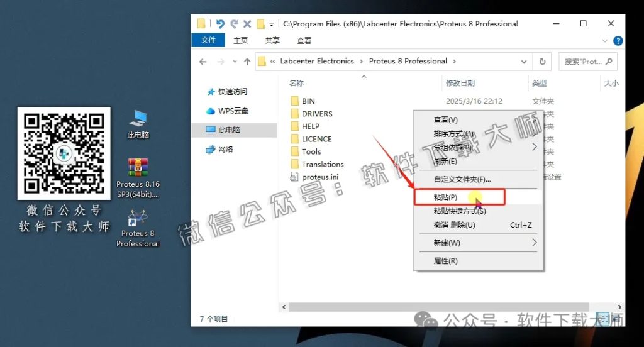
Task: Choose 撤消 删除(U) in context menu
Action: coord(478,225)
